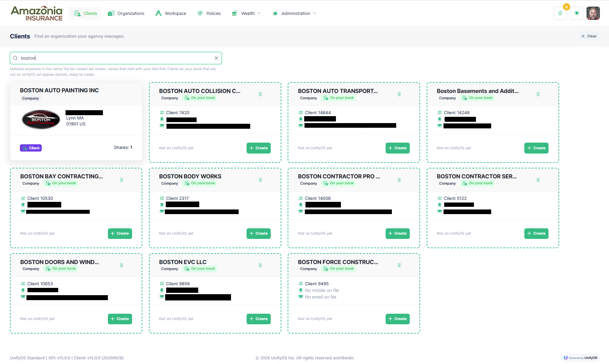609x364 pixels.
Task: Click the Boston Auto Painting logo thumbnail
Action: [x=41, y=119]
